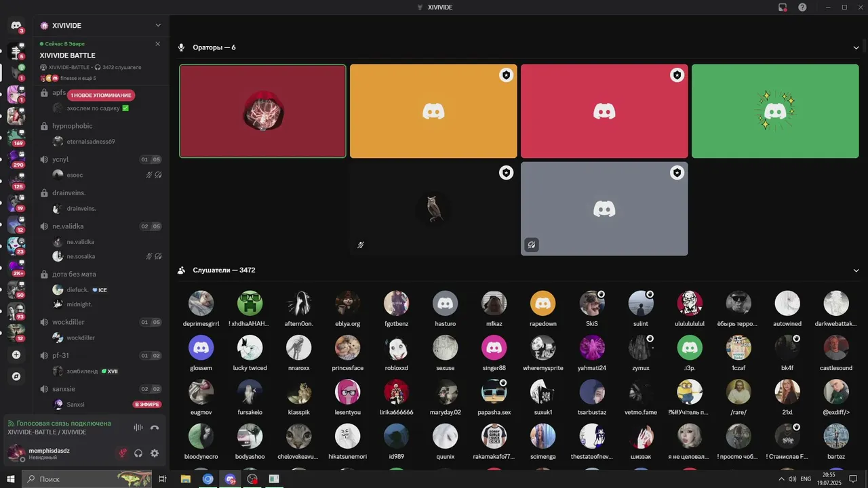This screenshot has height=488, width=868.
Task: Open Help question mark icon
Action: (x=802, y=7)
